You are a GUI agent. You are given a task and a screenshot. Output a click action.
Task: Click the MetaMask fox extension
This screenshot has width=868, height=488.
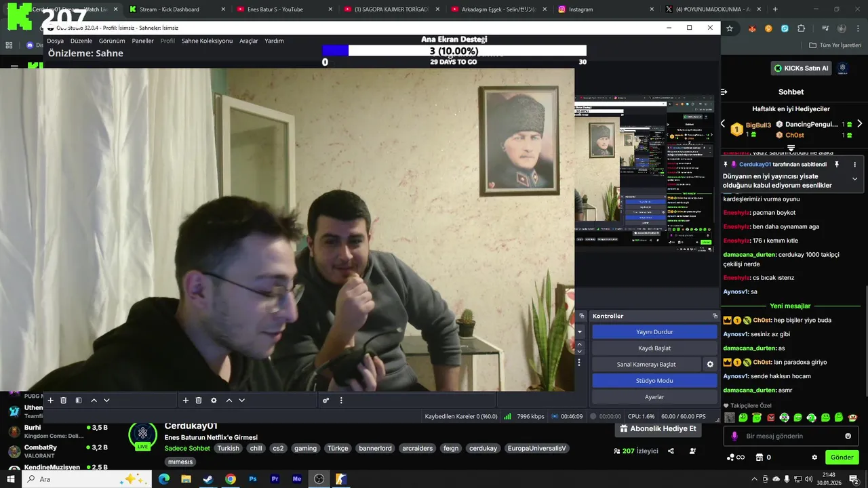[752, 28]
